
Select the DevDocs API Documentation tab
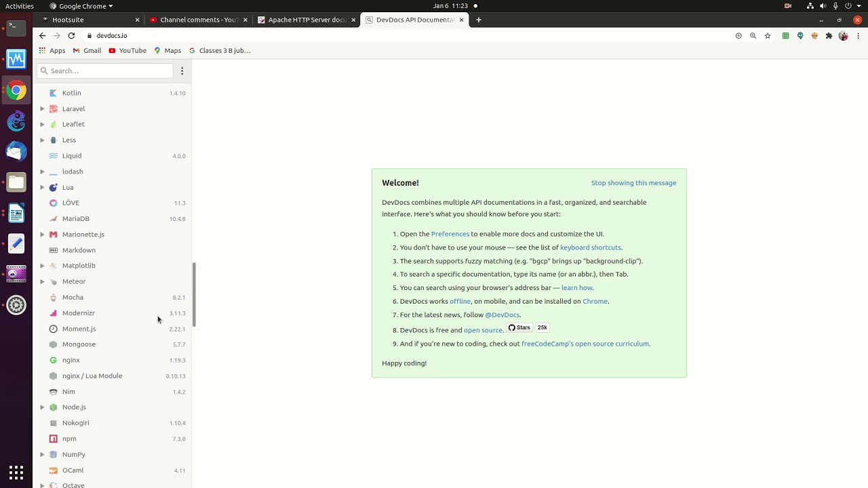click(414, 20)
